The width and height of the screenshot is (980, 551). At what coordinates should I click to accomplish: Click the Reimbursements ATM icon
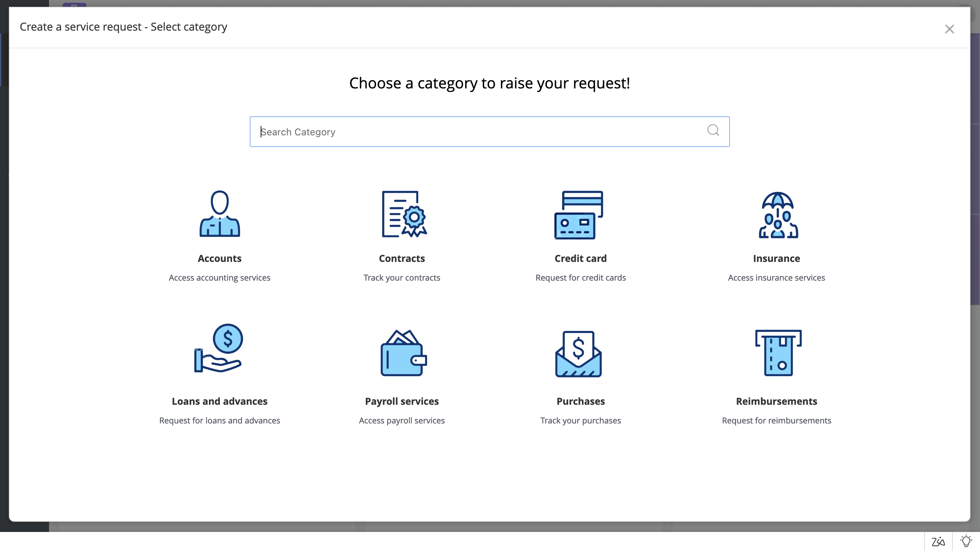(x=778, y=352)
